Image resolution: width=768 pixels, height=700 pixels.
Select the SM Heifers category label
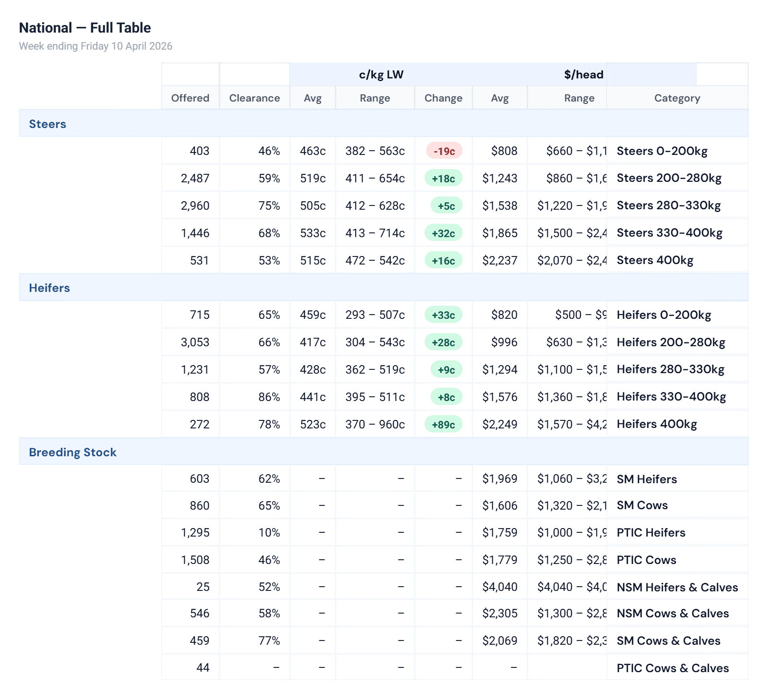646,479
